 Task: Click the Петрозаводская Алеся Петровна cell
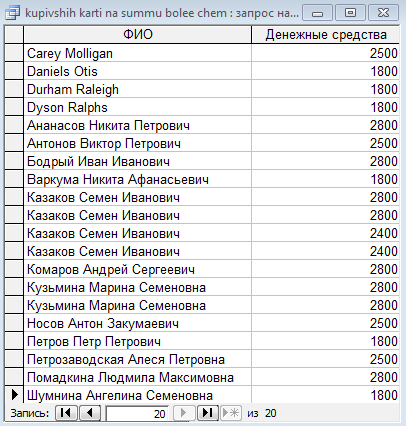click(137, 359)
